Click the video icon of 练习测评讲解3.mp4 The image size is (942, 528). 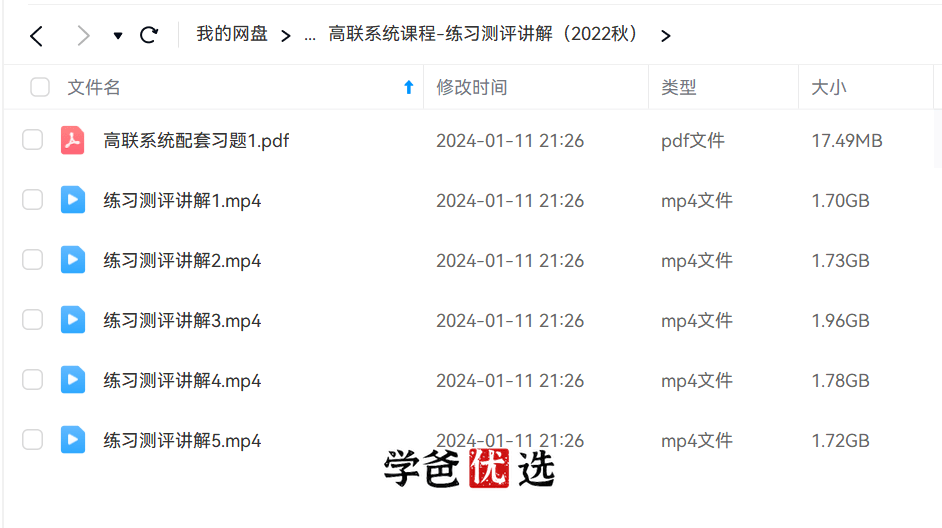click(x=73, y=320)
